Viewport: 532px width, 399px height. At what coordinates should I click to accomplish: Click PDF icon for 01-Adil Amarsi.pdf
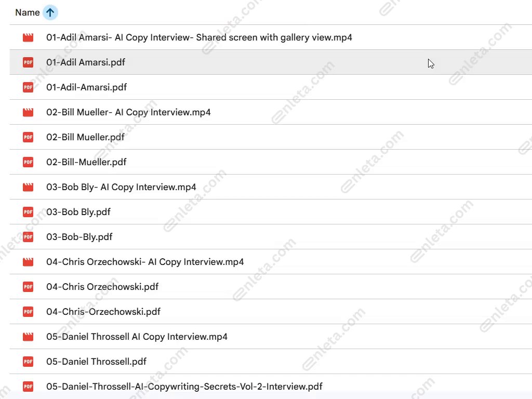[x=28, y=62]
